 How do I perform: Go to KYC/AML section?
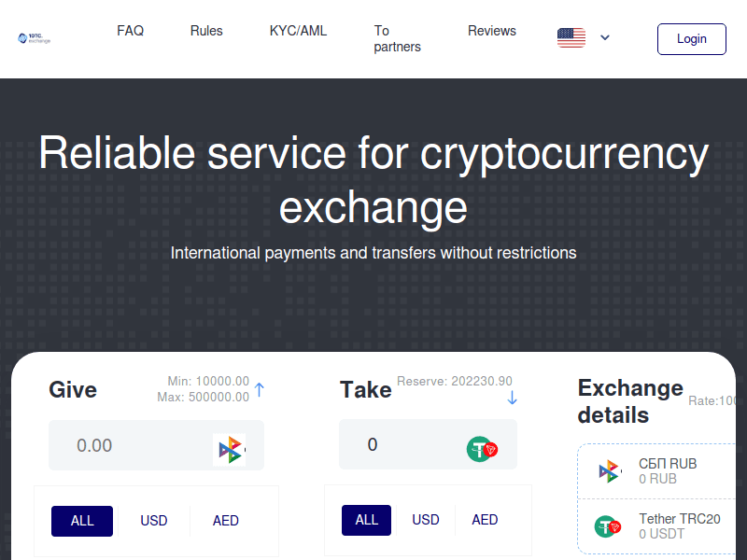click(x=299, y=31)
